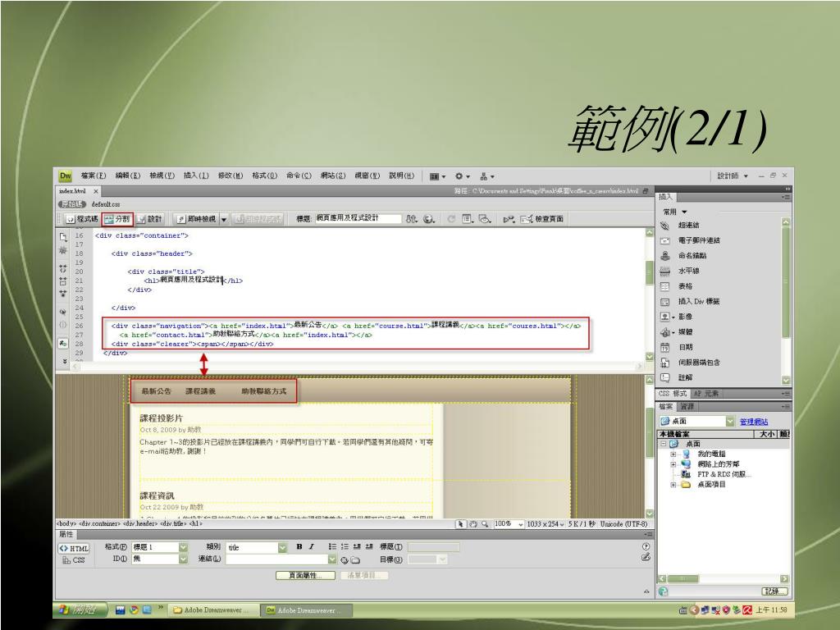
Task: Select the zoom magnifier tool in status bar
Action: tap(485, 524)
